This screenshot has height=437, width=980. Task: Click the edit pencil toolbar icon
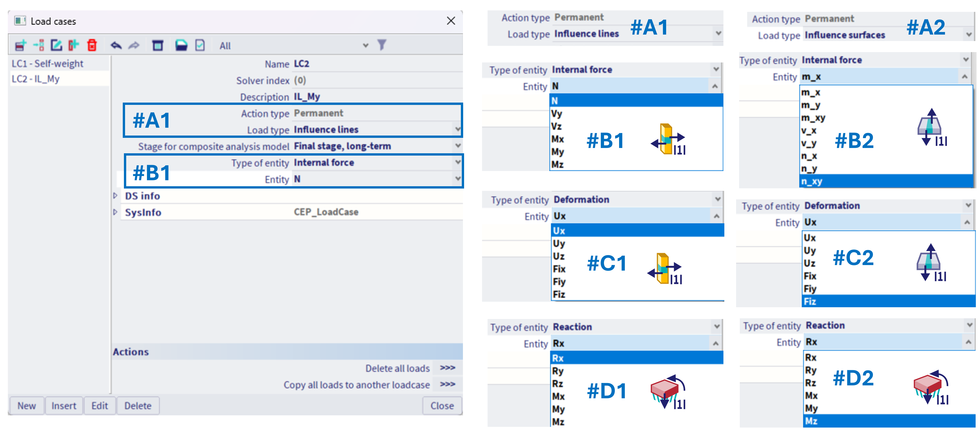tap(56, 45)
